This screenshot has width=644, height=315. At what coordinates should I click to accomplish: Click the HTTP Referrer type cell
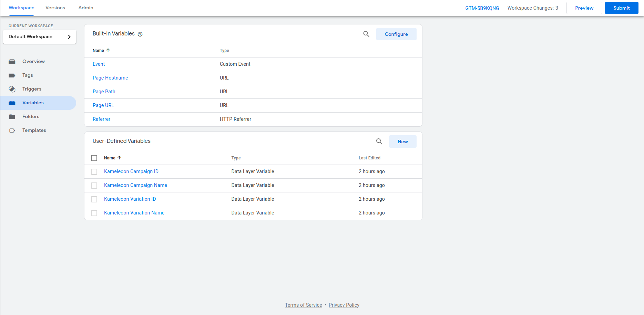coord(235,119)
